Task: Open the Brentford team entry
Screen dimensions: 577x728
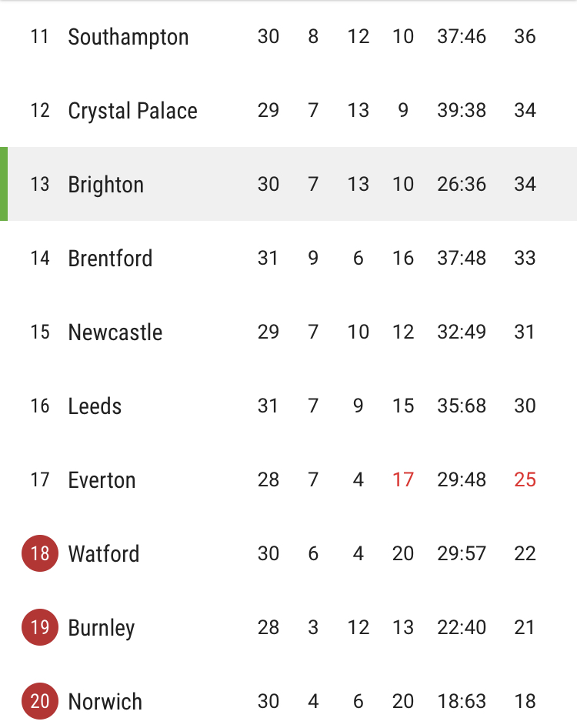Action: click(288, 258)
